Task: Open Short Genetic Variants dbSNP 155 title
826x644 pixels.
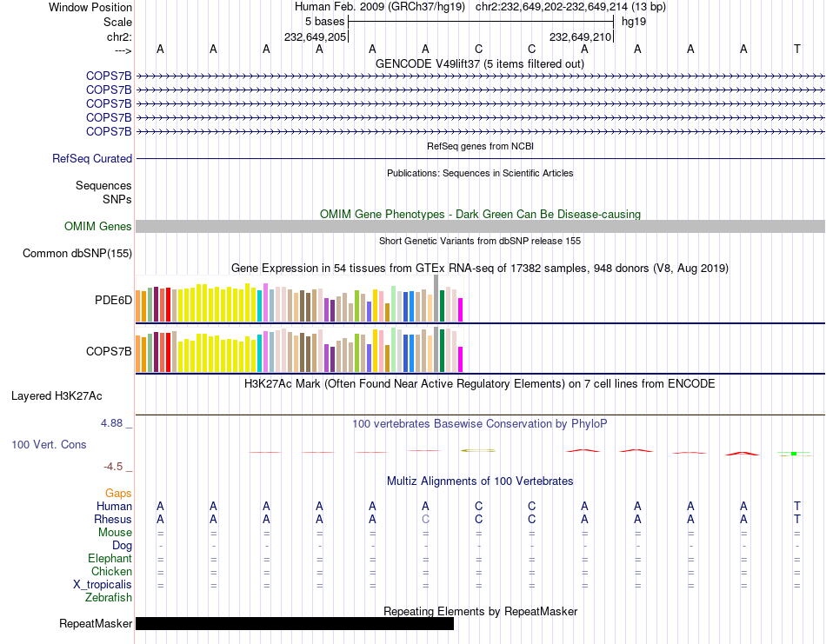Action: point(480,241)
